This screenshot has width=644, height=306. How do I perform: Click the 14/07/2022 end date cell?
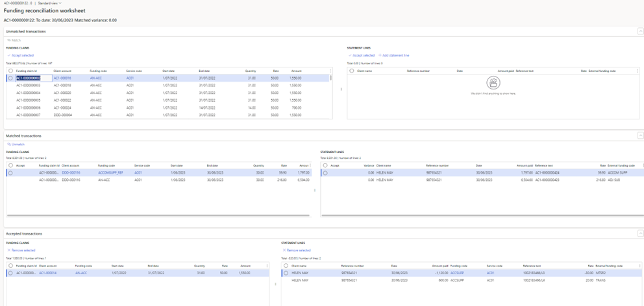point(206,108)
